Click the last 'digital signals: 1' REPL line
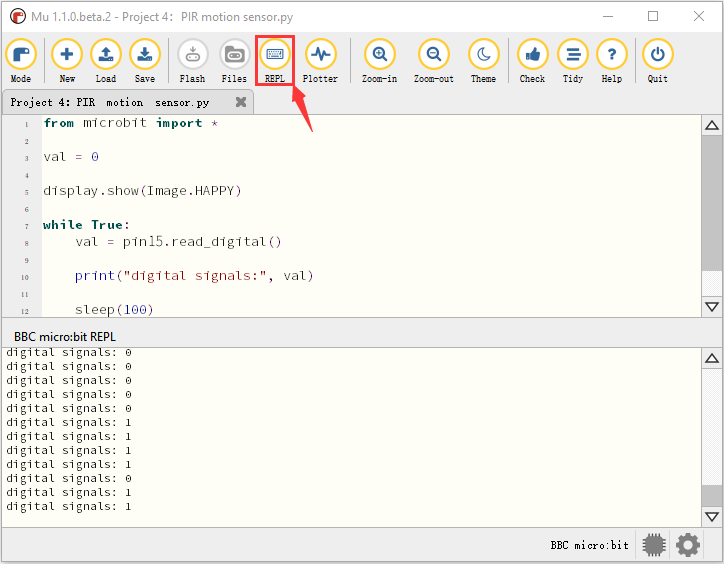 pos(69,507)
